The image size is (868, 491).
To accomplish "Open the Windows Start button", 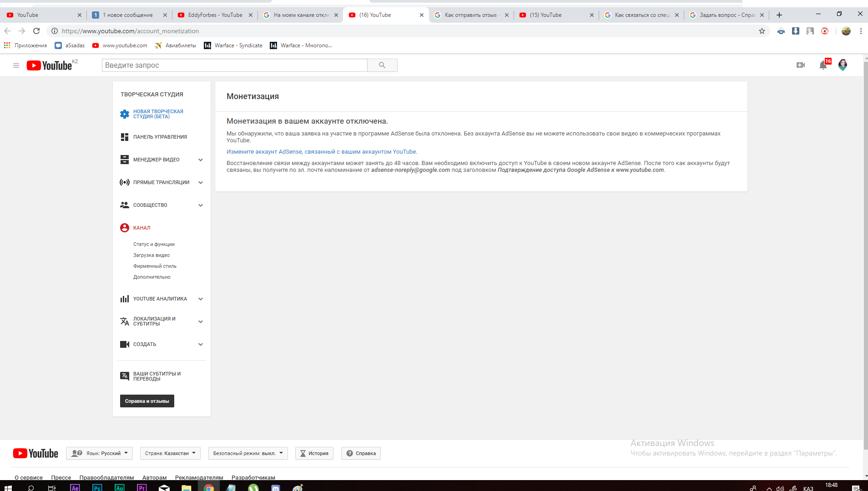I will click(x=8, y=488).
